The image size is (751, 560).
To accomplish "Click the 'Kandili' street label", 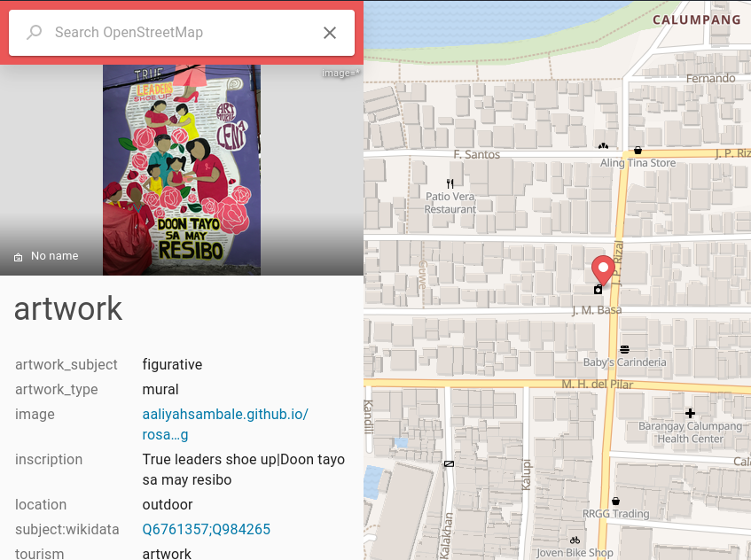I will (368, 416).
